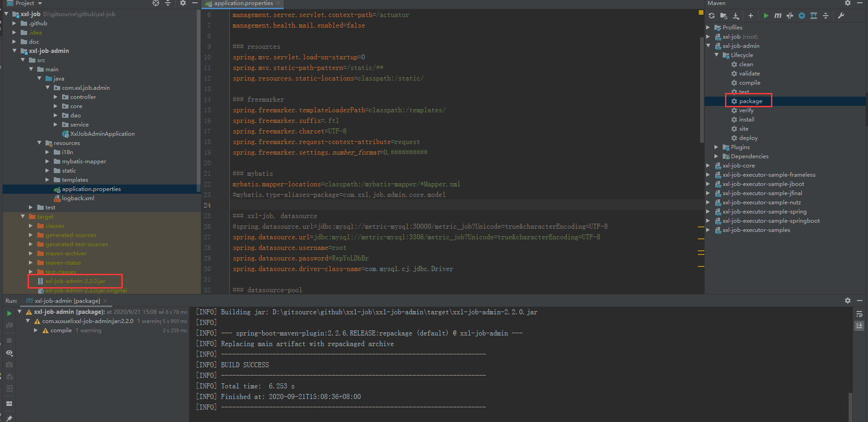Click the Maven download sources icon
This screenshot has width=868, height=422.
click(x=736, y=16)
